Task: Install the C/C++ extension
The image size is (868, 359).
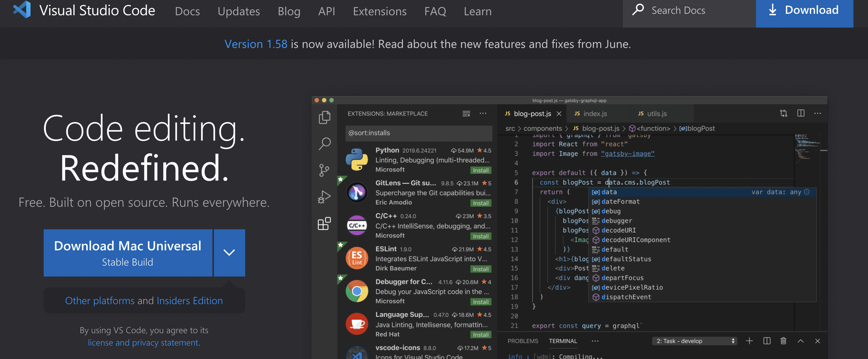Action: tap(481, 236)
